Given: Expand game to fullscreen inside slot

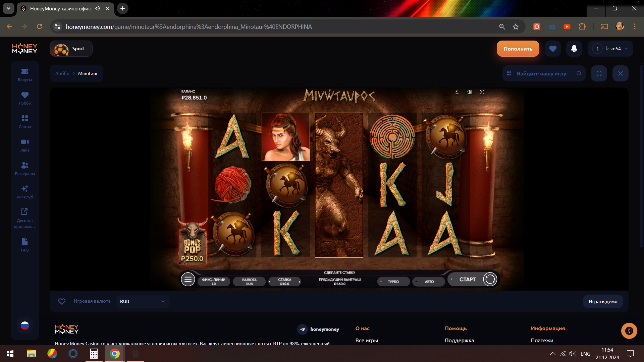Looking at the screenshot, I should pyautogui.click(x=482, y=92).
